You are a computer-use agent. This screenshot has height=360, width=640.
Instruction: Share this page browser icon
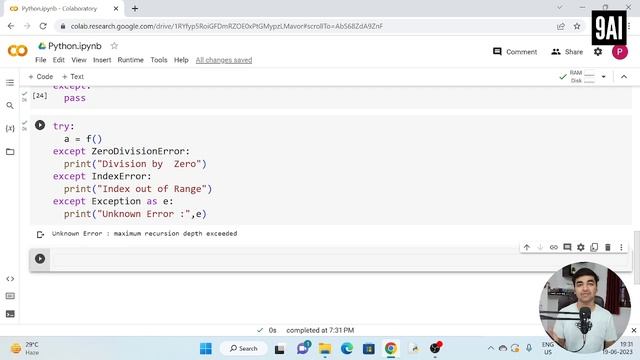(x=561, y=26)
